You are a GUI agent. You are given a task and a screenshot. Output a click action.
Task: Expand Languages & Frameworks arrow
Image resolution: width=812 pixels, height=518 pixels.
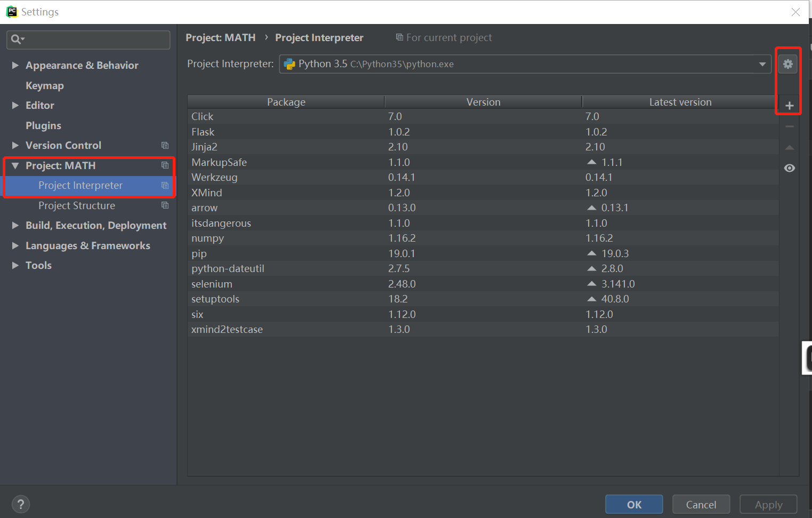(x=15, y=245)
